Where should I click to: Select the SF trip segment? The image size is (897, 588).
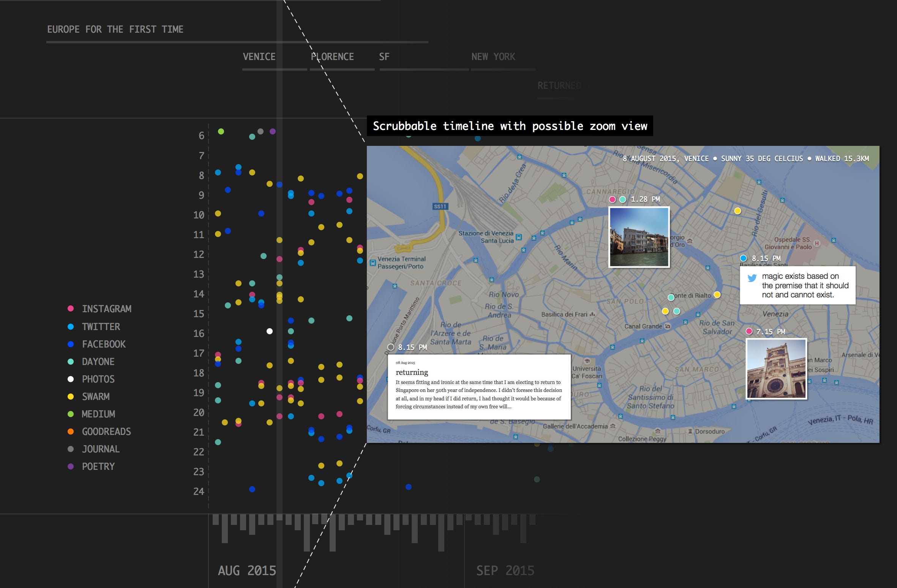[x=384, y=57]
